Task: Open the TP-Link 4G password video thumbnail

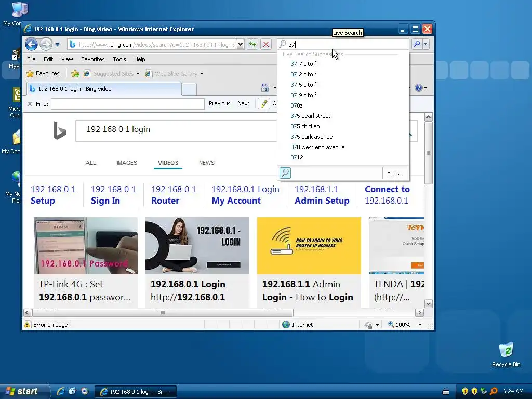Action: pyautogui.click(x=86, y=246)
